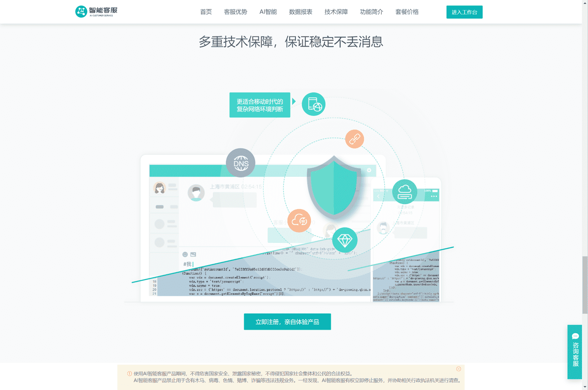Screen dimensions: 588x390
Task: Open the 首页 nav item
Action: pyautogui.click(x=206, y=12)
